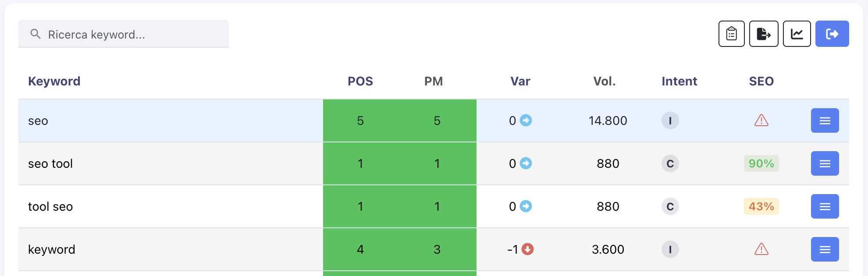Image resolution: width=868 pixels, height=276 pixels.
Task: Click the clipboard list icon button
Action: coord(731,34)
